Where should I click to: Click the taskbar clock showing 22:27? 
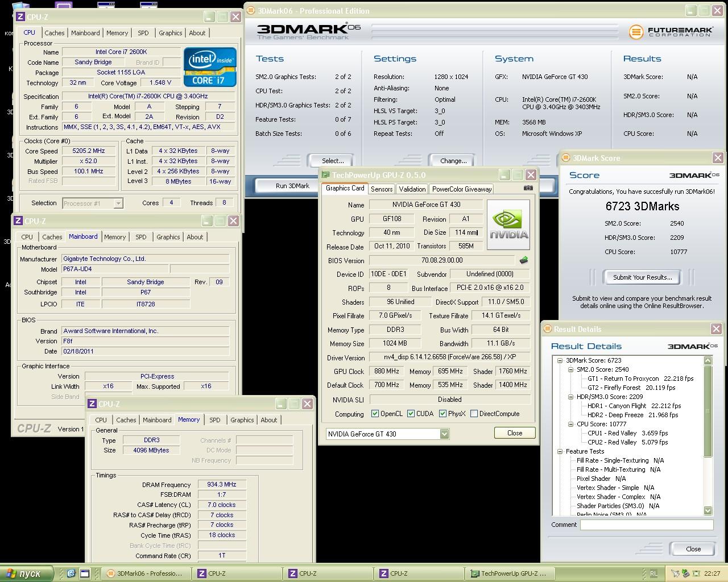pyautogui.click(x=712, y=573)
